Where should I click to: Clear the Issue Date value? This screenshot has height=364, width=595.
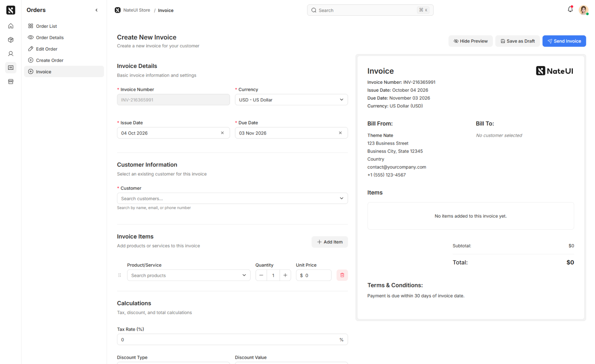[222, 133]
